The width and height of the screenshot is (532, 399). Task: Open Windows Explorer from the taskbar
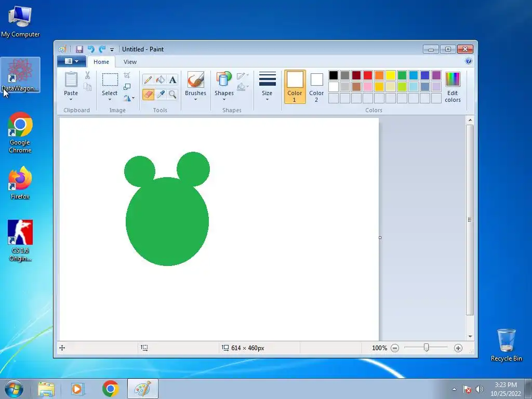[x=46, y=389]
